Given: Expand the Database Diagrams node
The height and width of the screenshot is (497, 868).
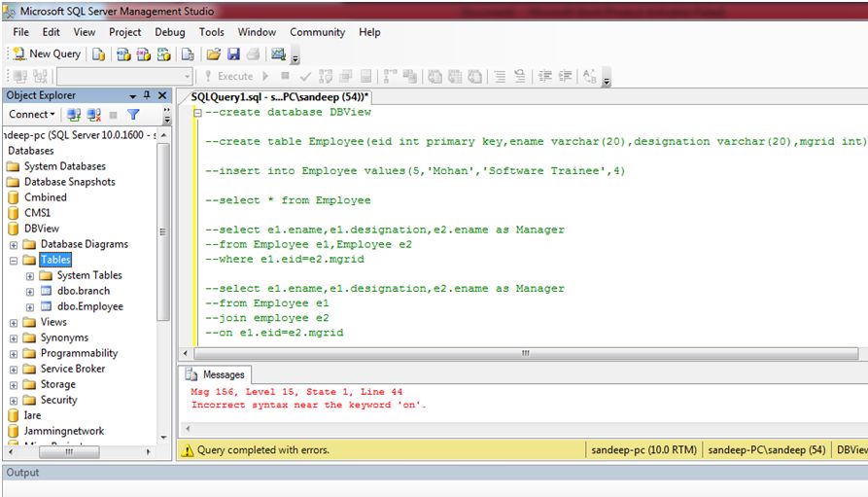Looking at the screenshot, I should [14, 244].
